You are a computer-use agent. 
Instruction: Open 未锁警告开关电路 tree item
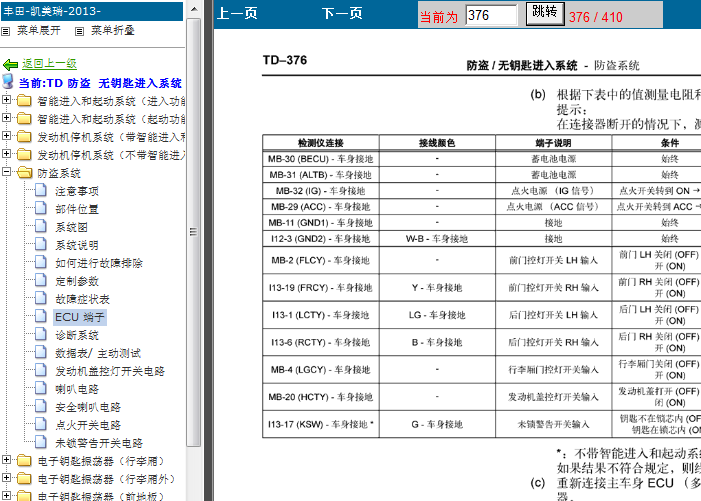point(99,443)
